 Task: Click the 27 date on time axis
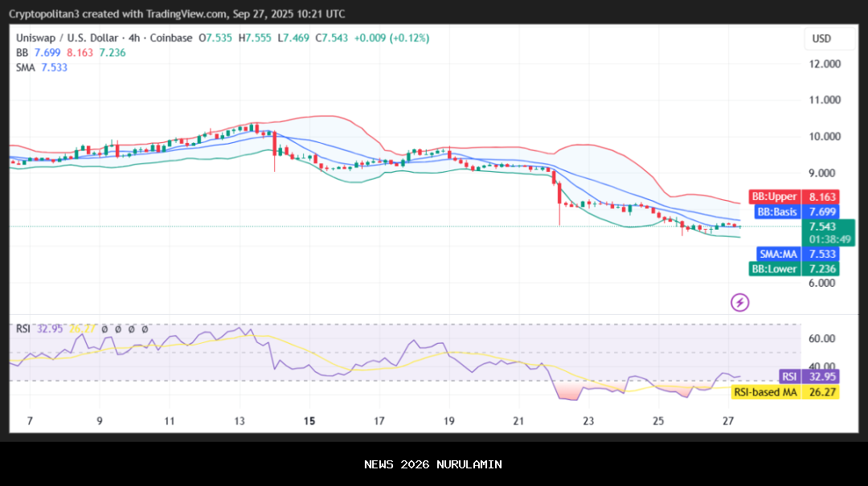728,420
